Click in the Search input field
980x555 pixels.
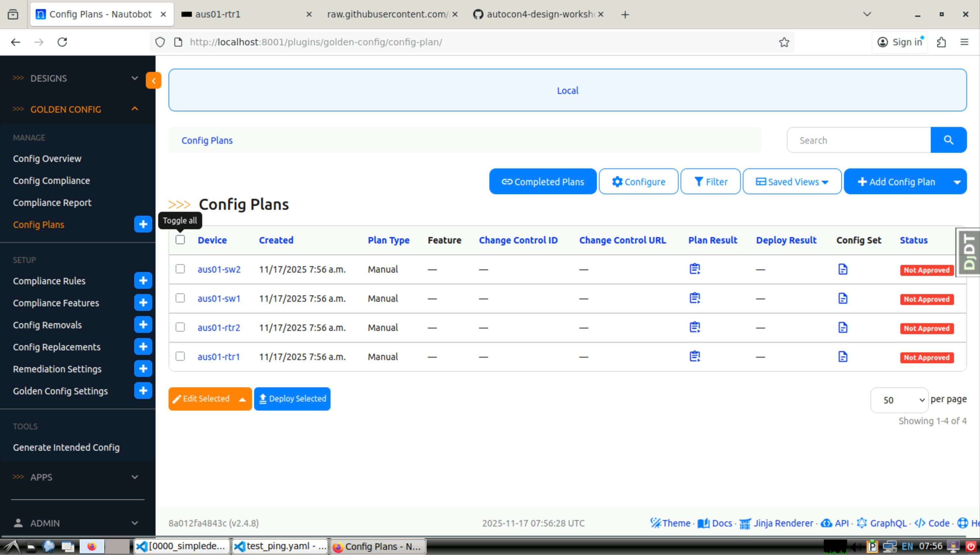858,140
